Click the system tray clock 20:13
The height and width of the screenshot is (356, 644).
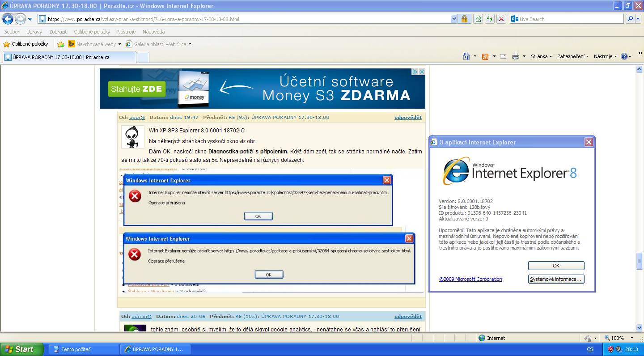point(632,349)
